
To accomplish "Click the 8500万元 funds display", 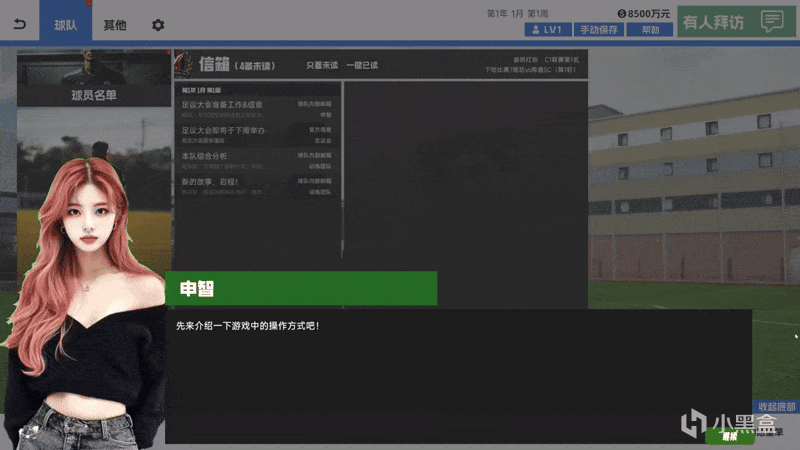I will coord(643,14).
